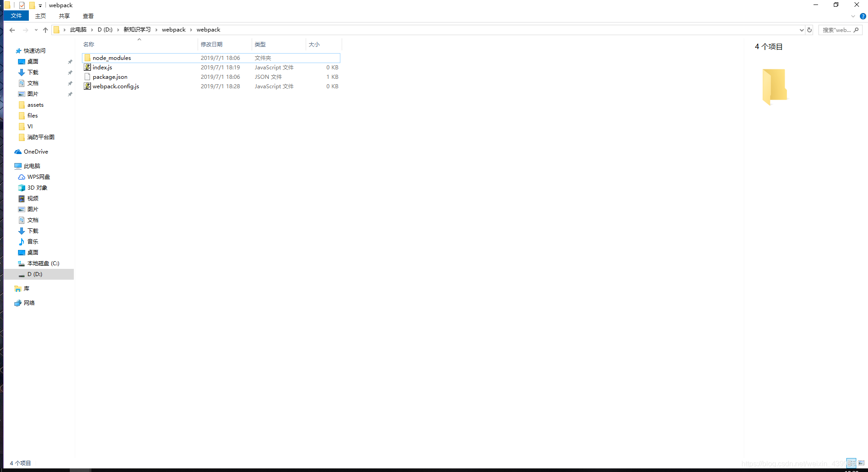This screenshot has height=472, width=868.
Task: Select the webpack.config.js file icon
Action: [x=87, y=86]
